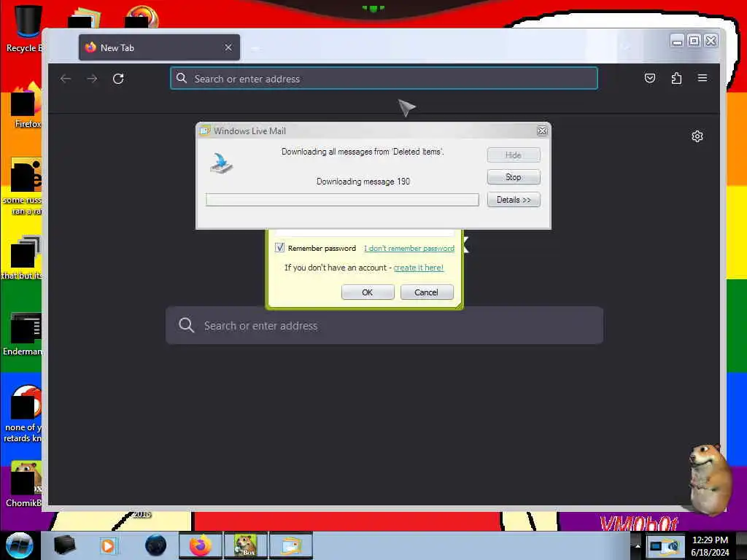Reload the page in Firefox
The width and height of the screenshot is (747, 560).
click(118, 79)
